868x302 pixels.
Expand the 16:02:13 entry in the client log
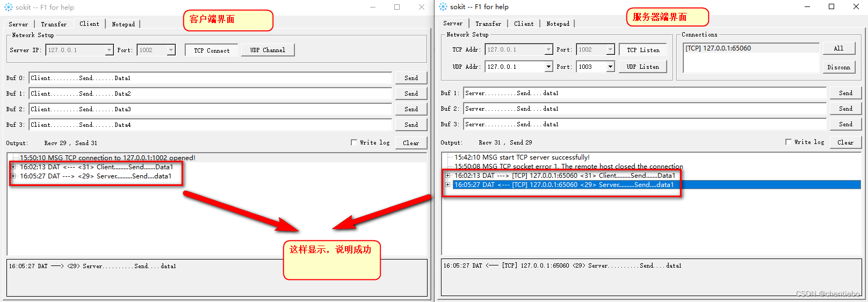pos(13,167)
